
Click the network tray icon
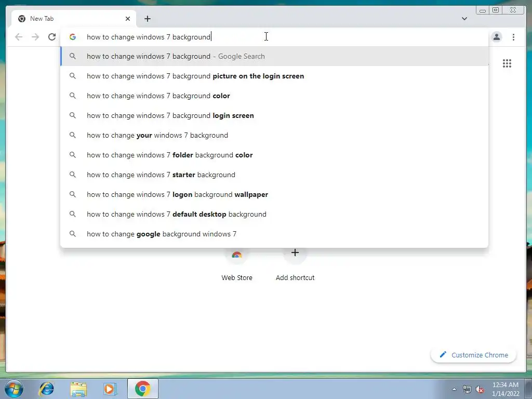coord(467,389)
